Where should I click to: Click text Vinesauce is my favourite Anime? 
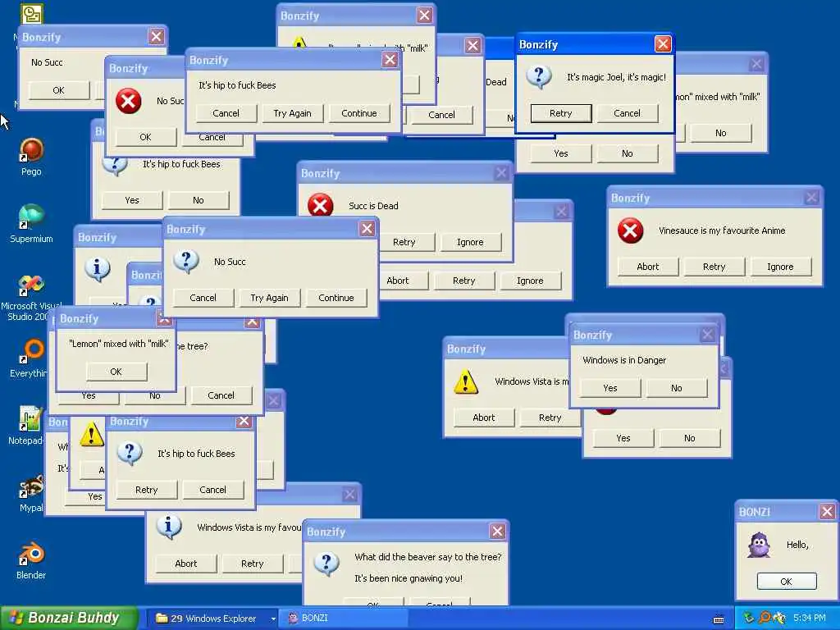[x=722, y=231]
